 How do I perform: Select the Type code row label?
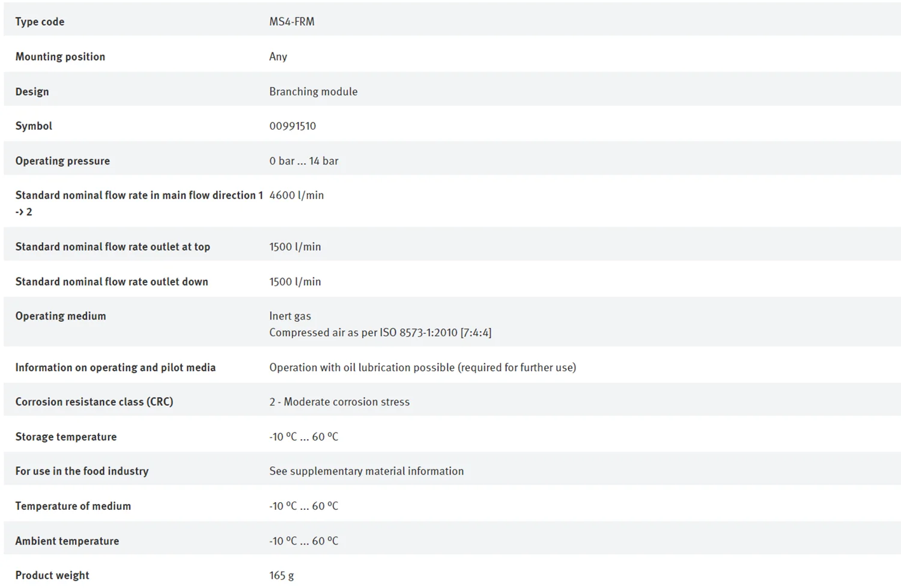click(x=40, y=22)
